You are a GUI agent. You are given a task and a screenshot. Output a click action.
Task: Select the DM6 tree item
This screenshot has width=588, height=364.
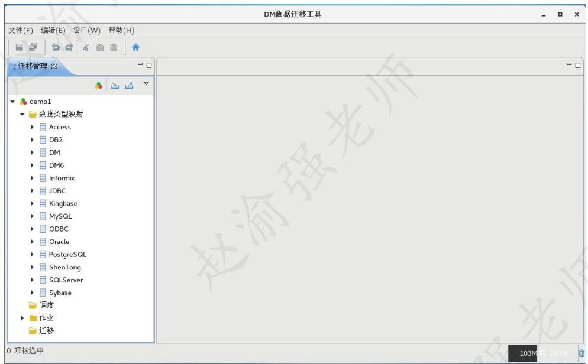(57, 165)
